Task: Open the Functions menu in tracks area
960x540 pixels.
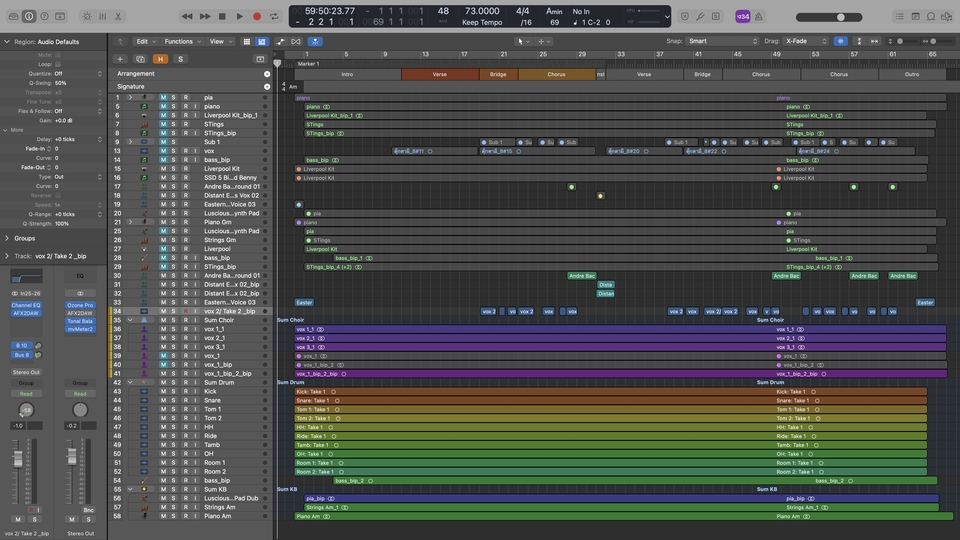Action: coord(182,41)
